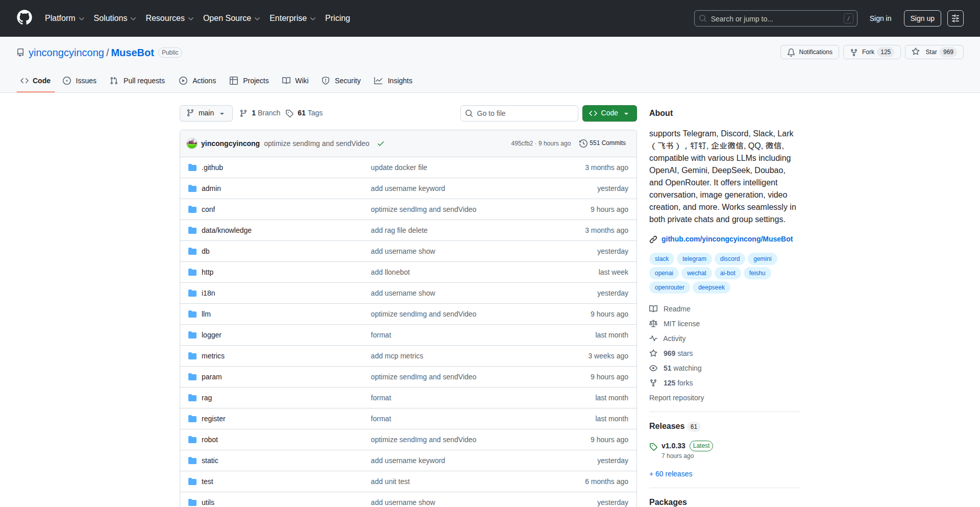Click the v1.0.33 release link
Viewport: 980px width, 507px height.
(x=674, y=445)
